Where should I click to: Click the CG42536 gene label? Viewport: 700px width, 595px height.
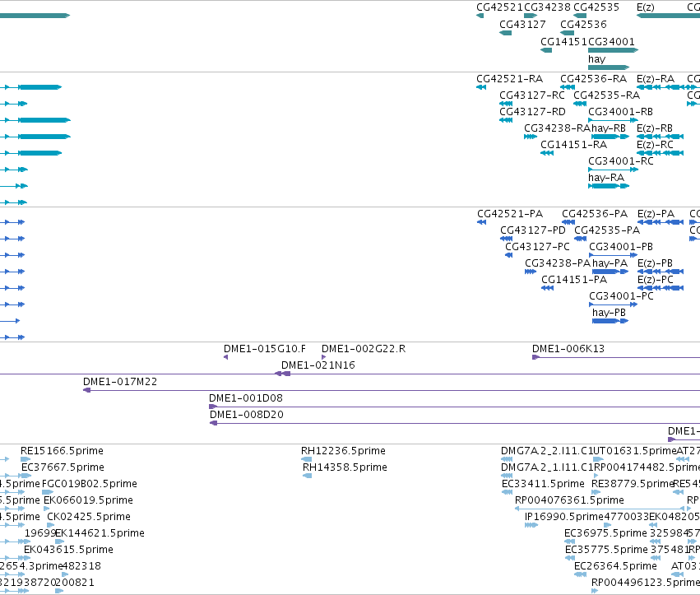[x=583, y=25]
